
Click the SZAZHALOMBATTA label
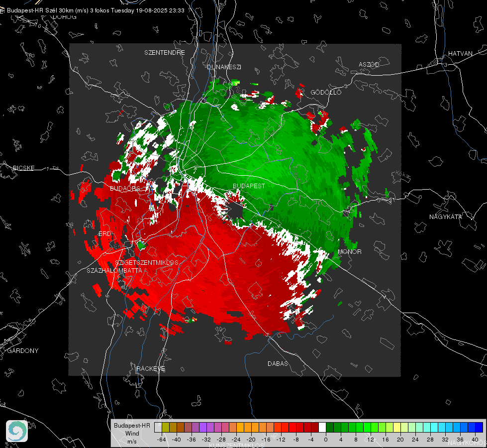114,270
